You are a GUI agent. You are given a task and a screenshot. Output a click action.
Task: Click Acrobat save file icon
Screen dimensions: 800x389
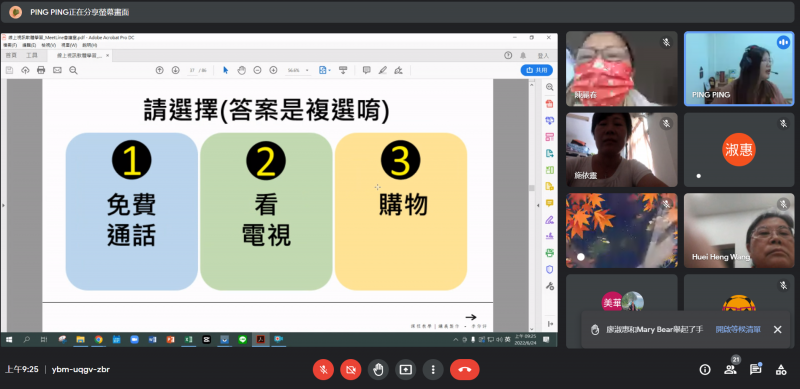point(9,70)
